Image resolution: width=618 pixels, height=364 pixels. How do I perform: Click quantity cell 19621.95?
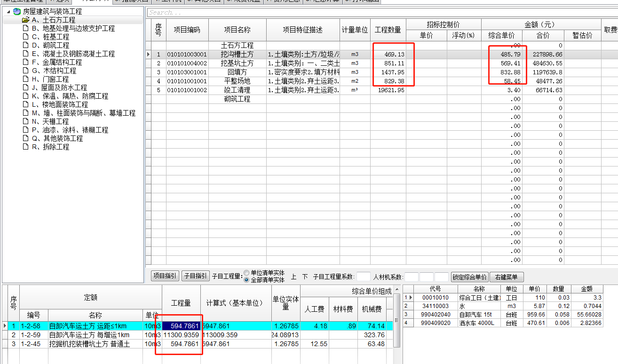coord(388,90)
